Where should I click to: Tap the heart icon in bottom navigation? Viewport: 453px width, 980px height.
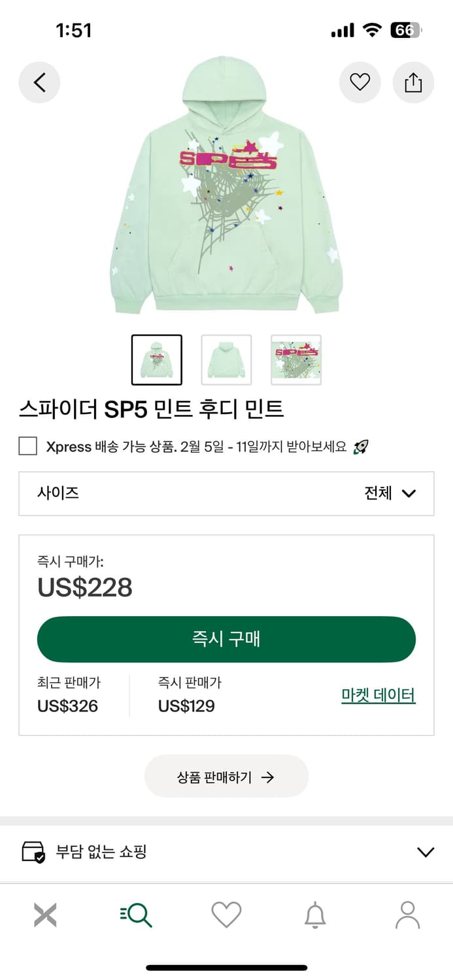(x=226, y=915)
